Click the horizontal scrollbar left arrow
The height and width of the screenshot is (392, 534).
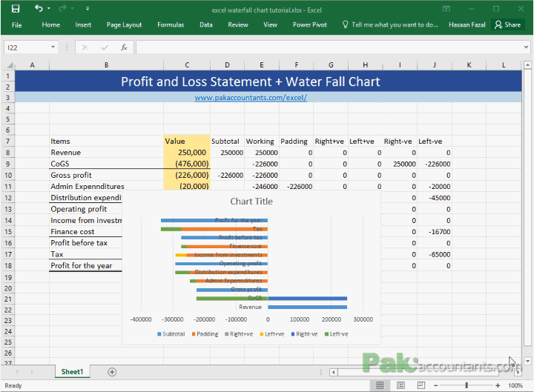point(334,372)
